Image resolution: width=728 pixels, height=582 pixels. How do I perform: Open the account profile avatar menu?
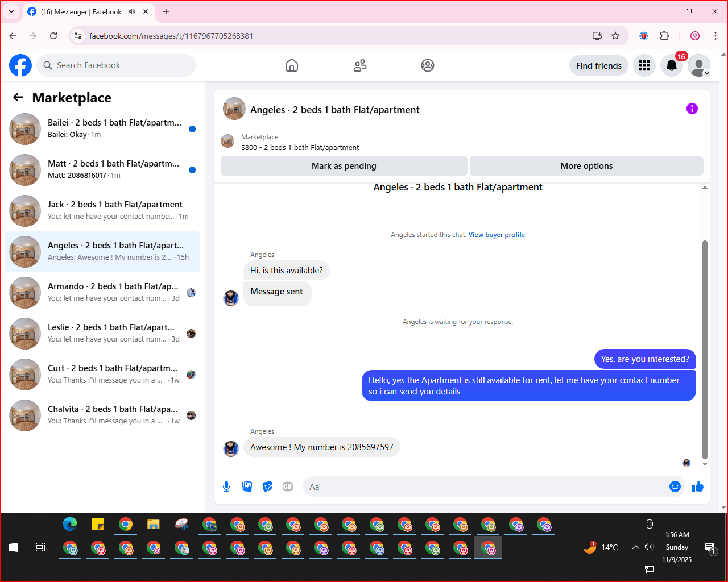[x=699, y=65]
